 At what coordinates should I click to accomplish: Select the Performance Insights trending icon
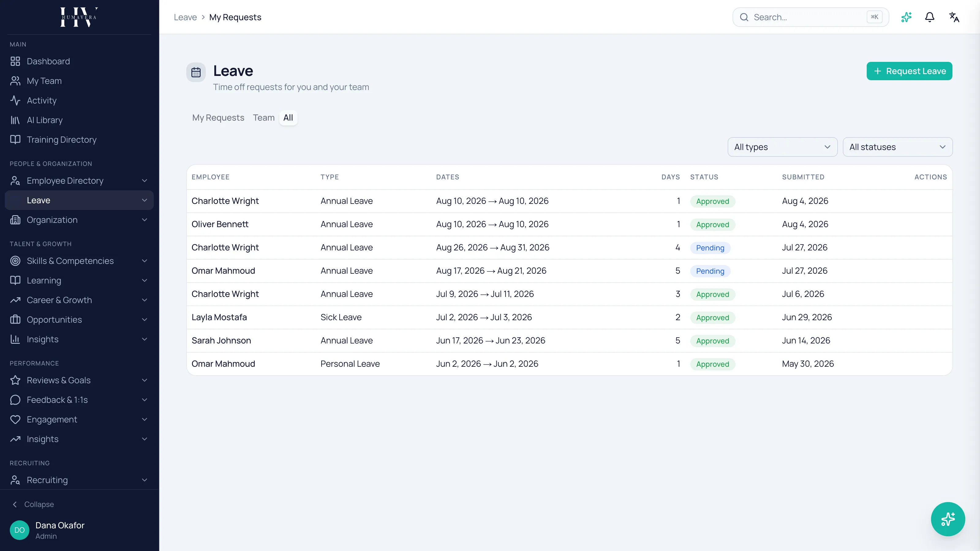[15, 439]
